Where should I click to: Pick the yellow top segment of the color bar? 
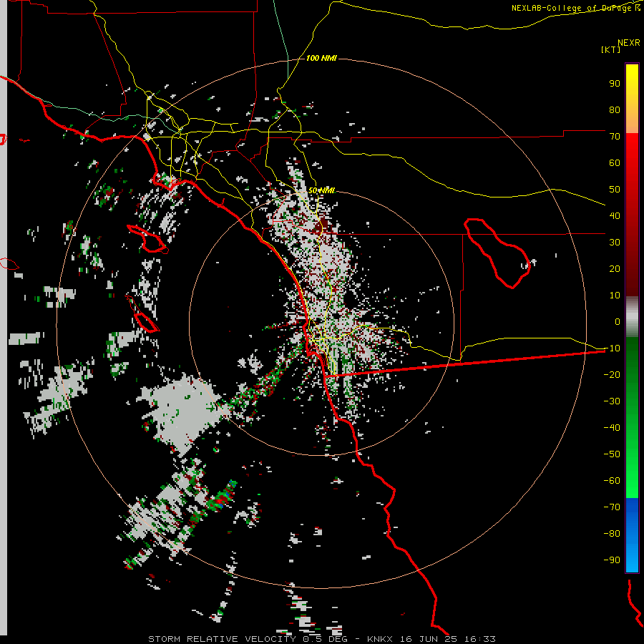pyautogui.click(x=632, y=99)
